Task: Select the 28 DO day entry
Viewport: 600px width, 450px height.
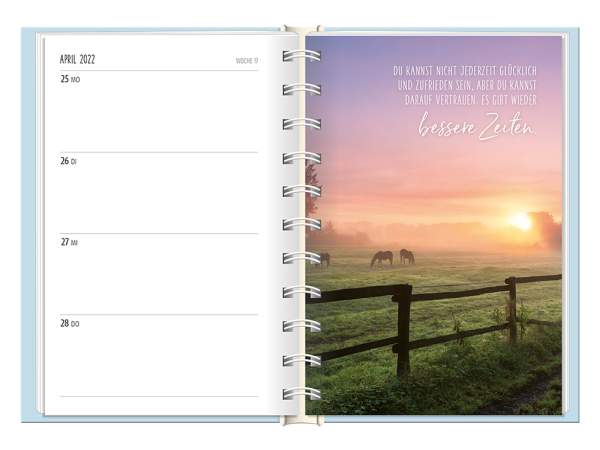Action: tap(70, 324)
